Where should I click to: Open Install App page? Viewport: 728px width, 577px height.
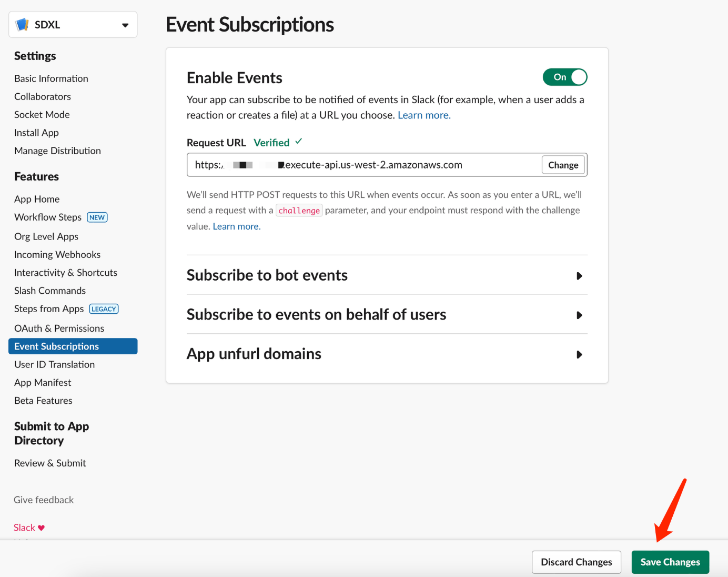point(36,133)
